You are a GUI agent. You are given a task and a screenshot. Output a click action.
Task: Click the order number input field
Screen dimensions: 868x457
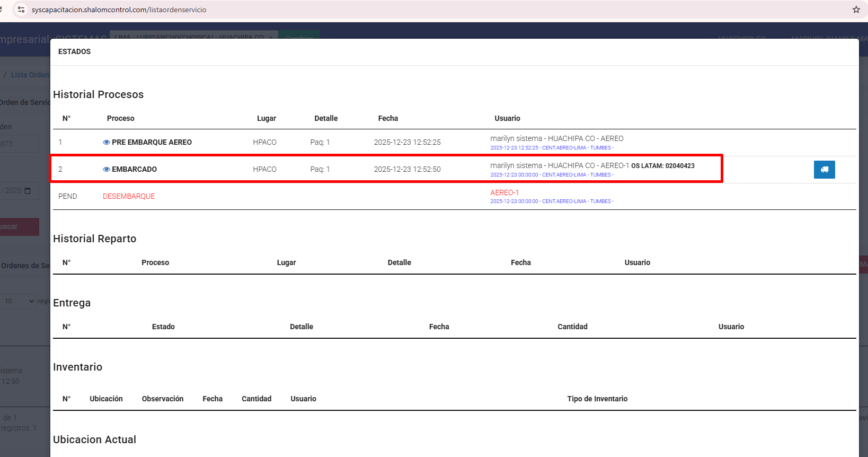19,144
